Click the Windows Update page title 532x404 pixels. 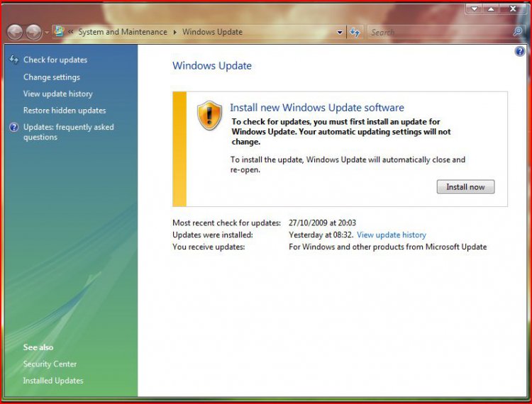212,66
